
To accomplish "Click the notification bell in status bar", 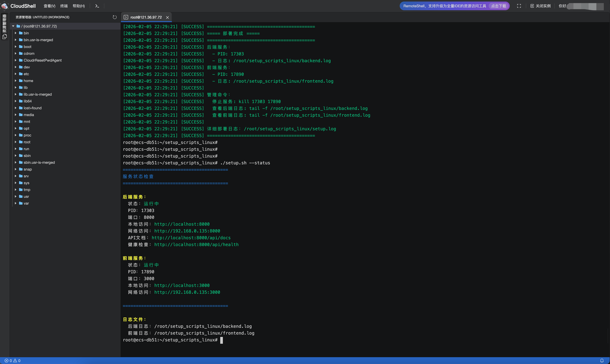I will coord(602,361).
